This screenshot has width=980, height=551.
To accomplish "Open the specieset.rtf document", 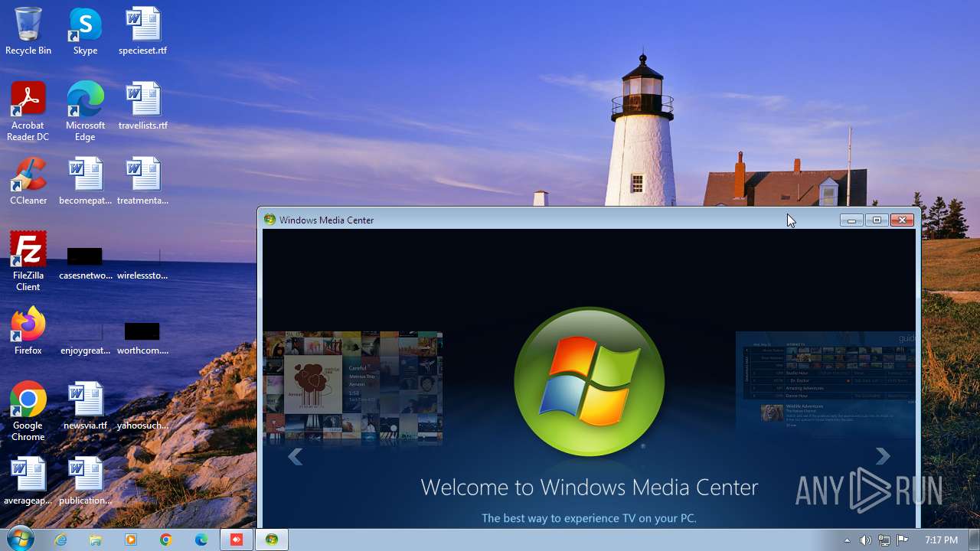I will tap(143, 31).
